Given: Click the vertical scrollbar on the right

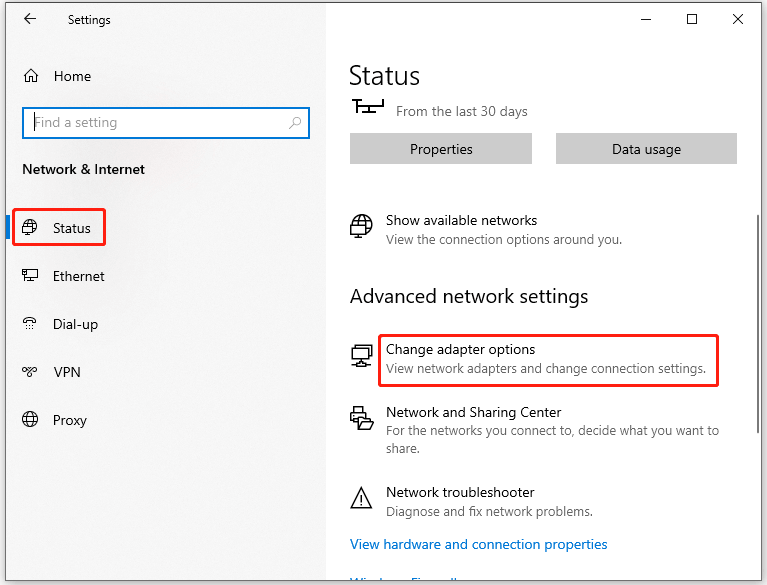Looking at the screenshot, I should click(758, 323).
